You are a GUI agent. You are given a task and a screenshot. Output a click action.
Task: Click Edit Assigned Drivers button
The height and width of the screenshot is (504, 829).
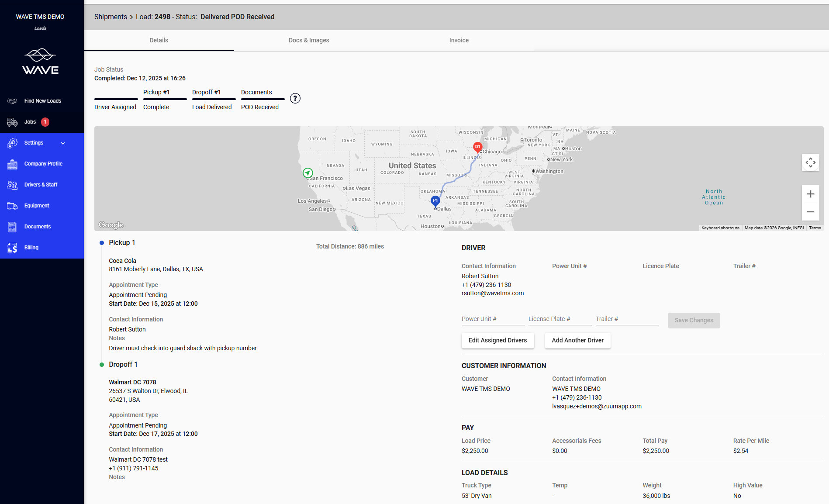coord(497,340)
